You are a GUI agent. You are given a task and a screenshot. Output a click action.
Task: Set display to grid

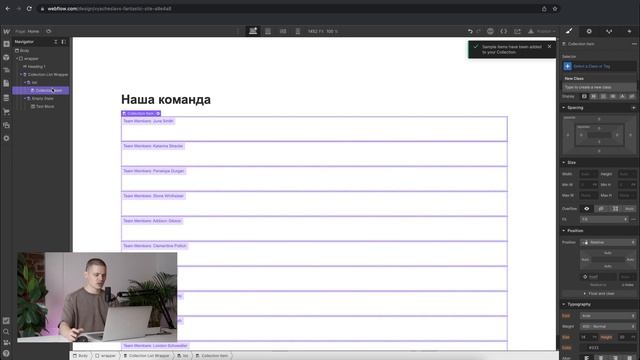603,96
